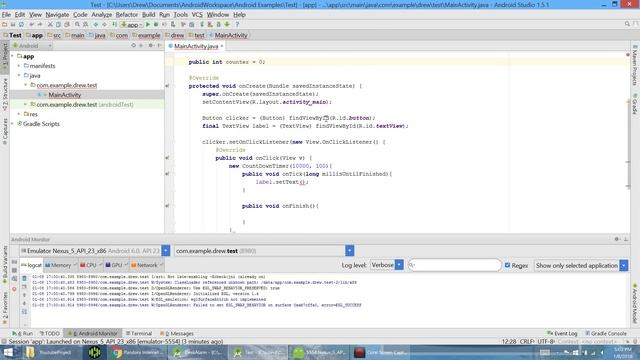The image size is (640, 360).
Task: Click the Windows Start button
Action: click(8, 352)
